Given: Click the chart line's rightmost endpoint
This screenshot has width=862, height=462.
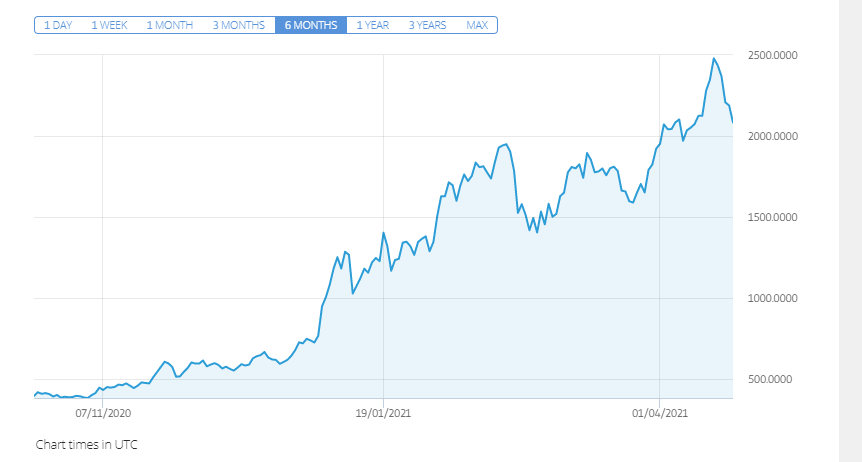Looking at the screenshot, I should [732, 122].
